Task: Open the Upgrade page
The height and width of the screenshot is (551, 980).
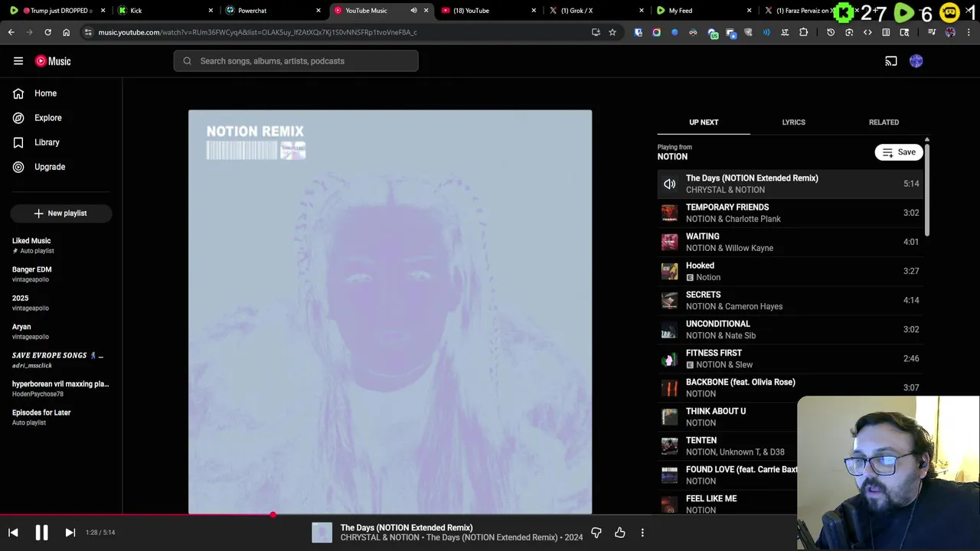Action: point(61,167)
